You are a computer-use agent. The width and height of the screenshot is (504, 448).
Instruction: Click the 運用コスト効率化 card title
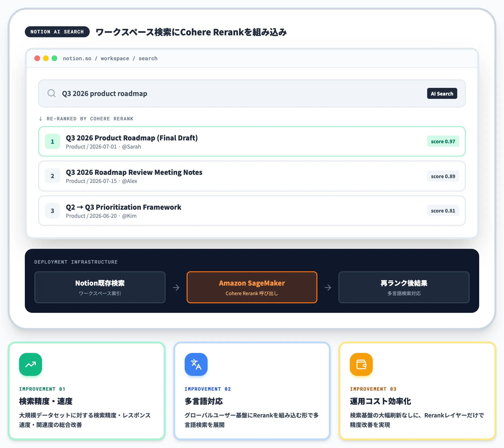click(x=380, y=401)
